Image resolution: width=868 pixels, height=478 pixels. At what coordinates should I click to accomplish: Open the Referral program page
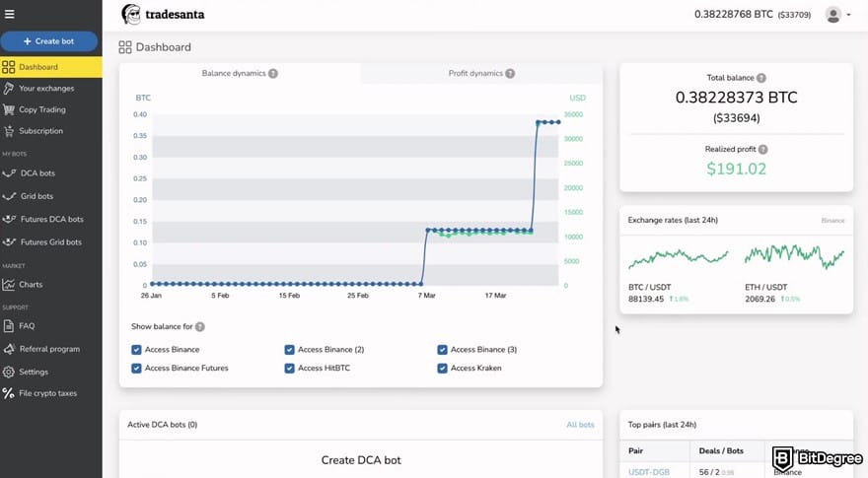(51, 349)
